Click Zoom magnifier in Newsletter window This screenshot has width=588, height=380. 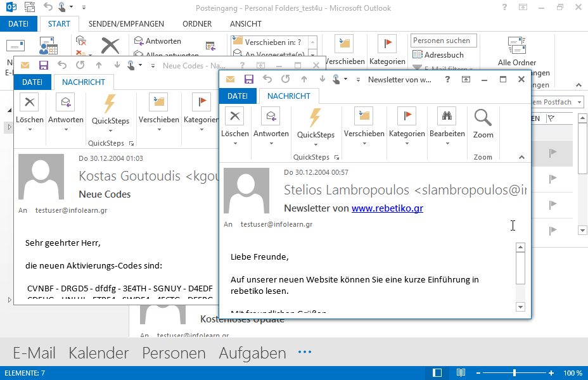coord(483,118)
